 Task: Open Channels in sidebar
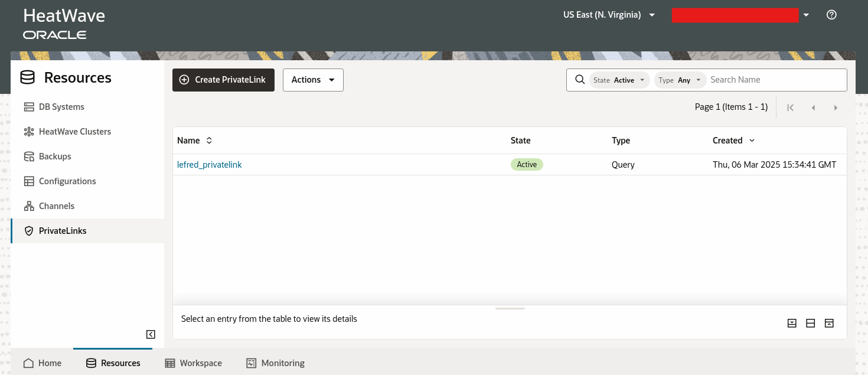click(87, 206)
